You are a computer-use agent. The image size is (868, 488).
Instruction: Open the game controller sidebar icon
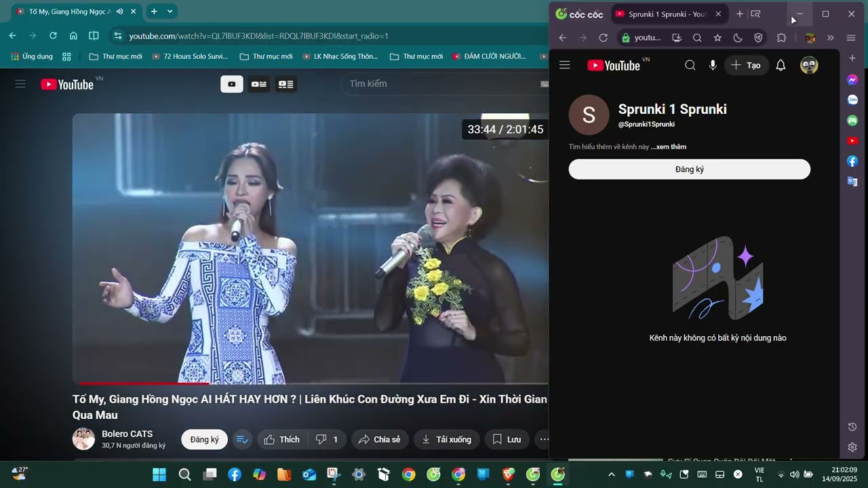click(852, 120)
